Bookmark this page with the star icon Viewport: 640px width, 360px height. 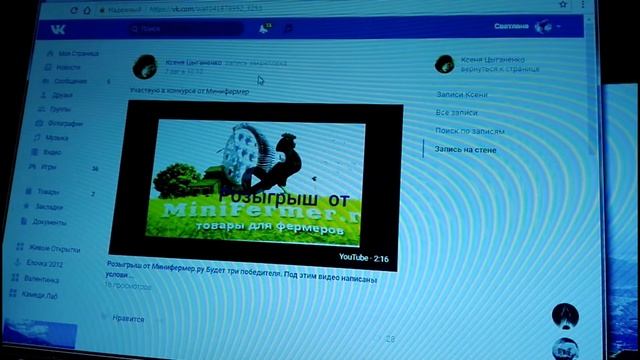point(563,4)
